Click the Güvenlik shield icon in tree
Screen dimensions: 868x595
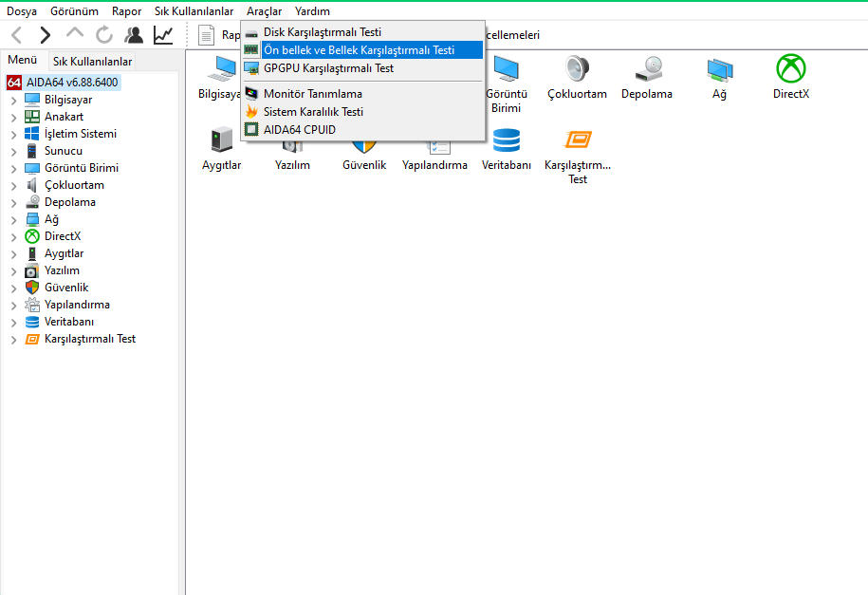[32, 287]
